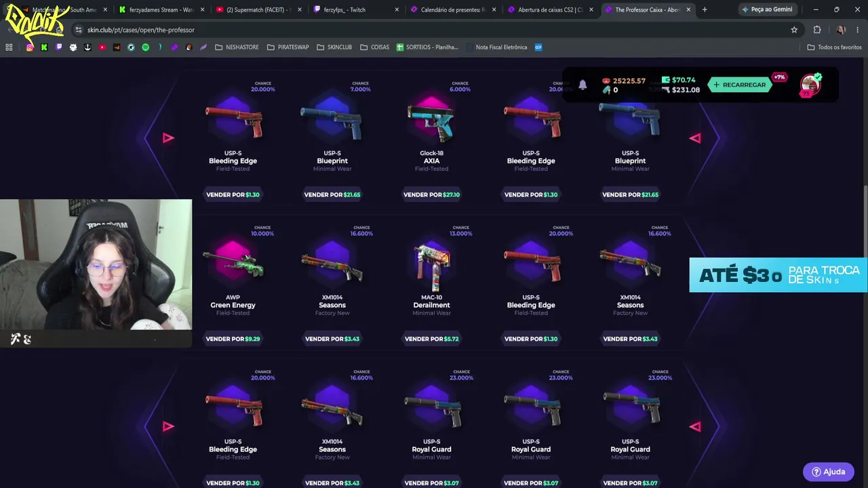Click the AWP Green Energy skin image

click(x=233, y=263)
